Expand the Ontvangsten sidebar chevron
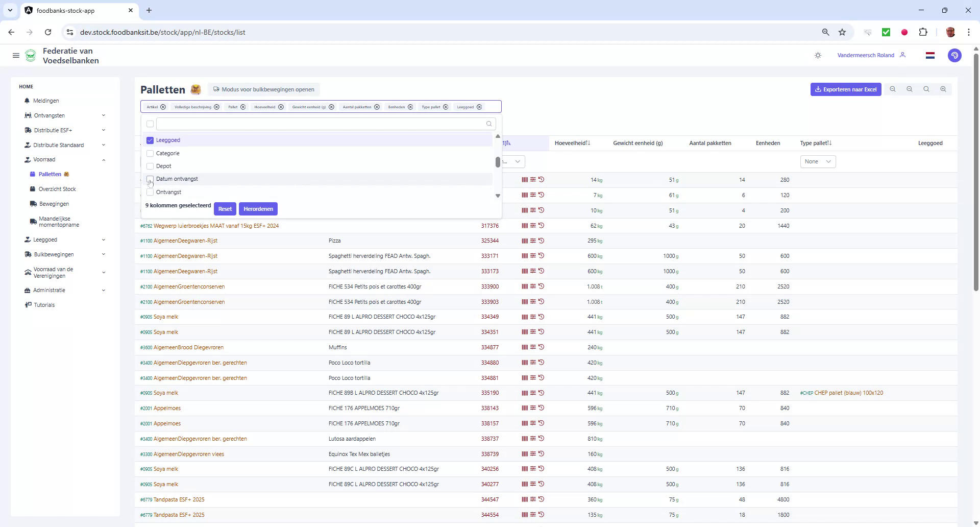Screen dimensions: 980x527 104,115
